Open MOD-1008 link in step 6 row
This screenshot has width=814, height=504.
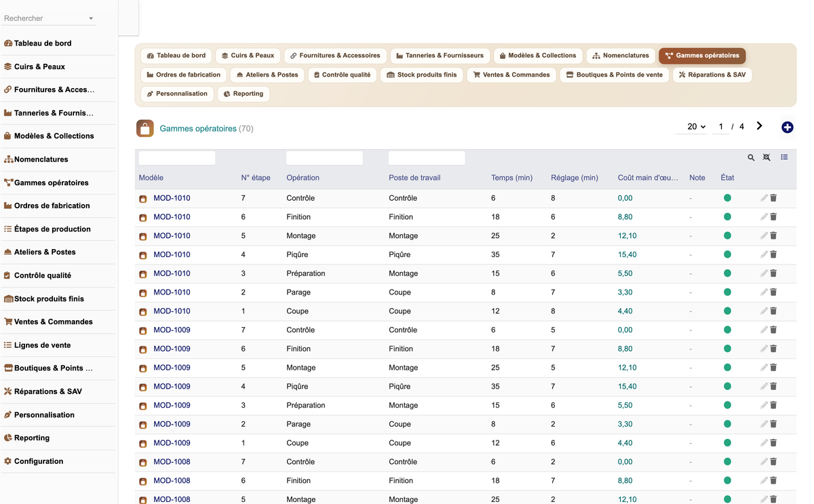172,480
